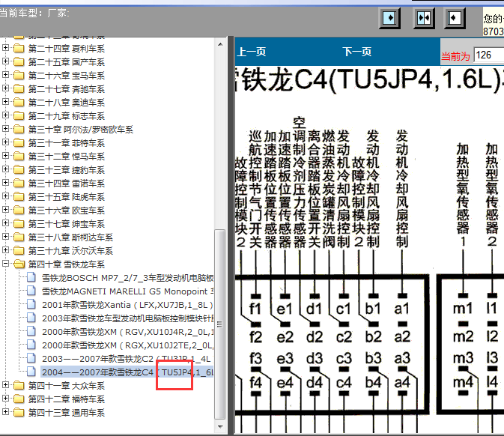Open 2003——2007年款雪铁龙C2 document
The height and width of the screenshot is (436, 504).
(127, 359)
